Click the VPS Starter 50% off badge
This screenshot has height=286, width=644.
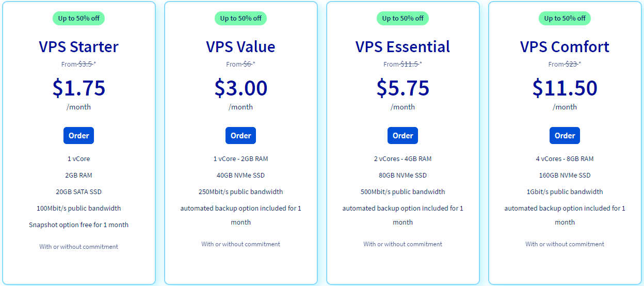[x=78, y=18]
